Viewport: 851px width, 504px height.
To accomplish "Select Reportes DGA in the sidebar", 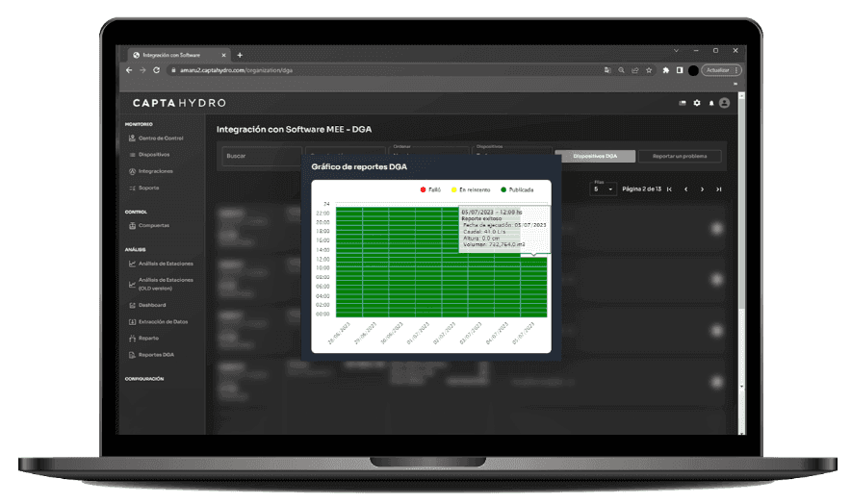I will click(x=155, y=355).
